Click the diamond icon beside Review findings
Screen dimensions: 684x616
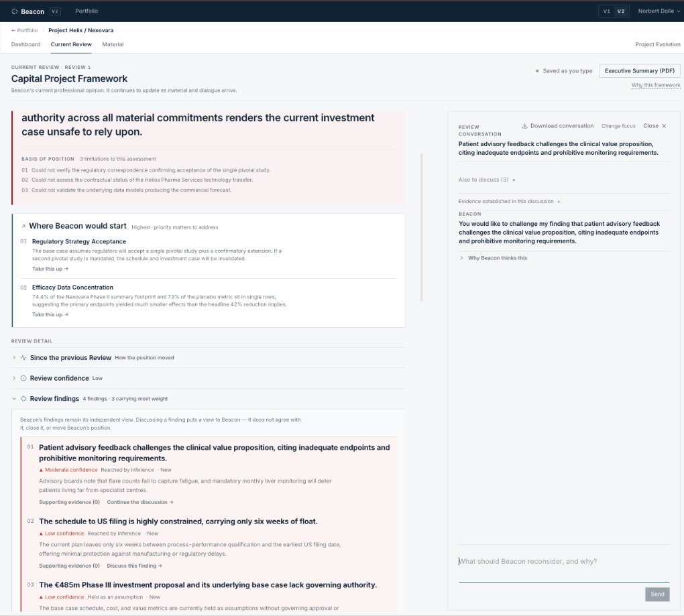coord(23,398)
